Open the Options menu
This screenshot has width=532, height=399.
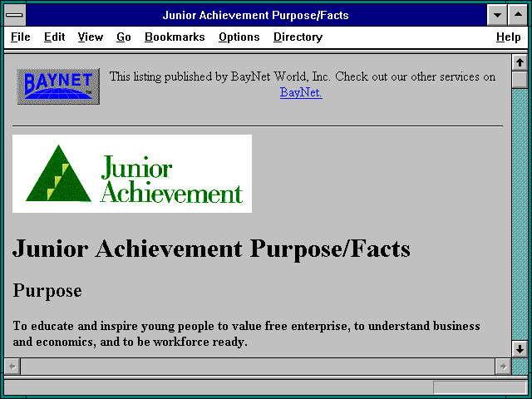click(x=239, y=37)
